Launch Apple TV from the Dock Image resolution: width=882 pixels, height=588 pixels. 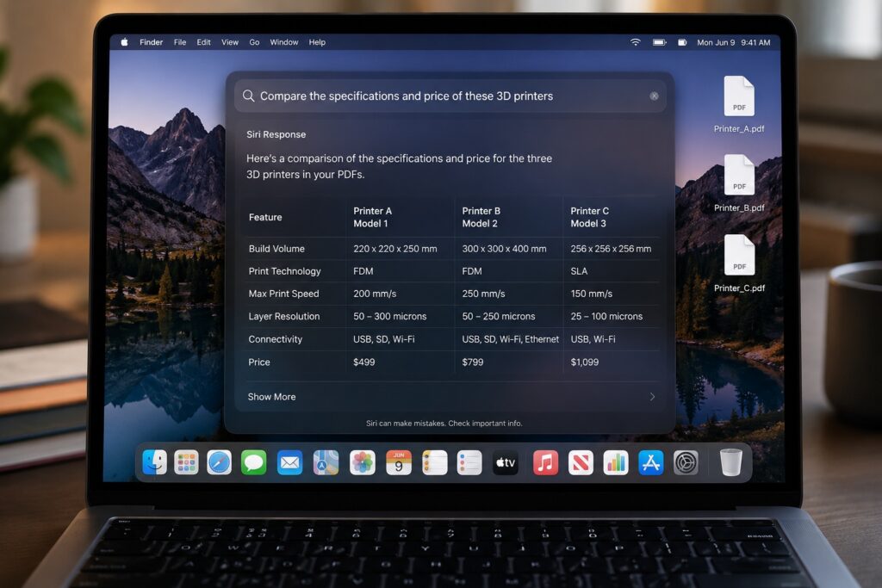coord(506,462)
